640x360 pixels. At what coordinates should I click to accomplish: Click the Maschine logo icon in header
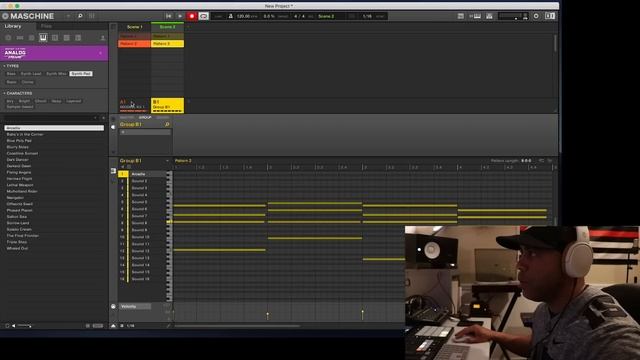click(x=5, y=16)
